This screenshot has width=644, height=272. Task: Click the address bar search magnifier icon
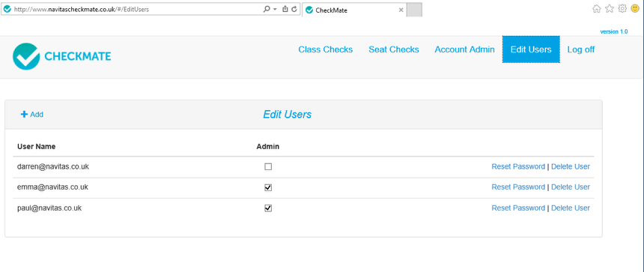[x=267, y=9]
